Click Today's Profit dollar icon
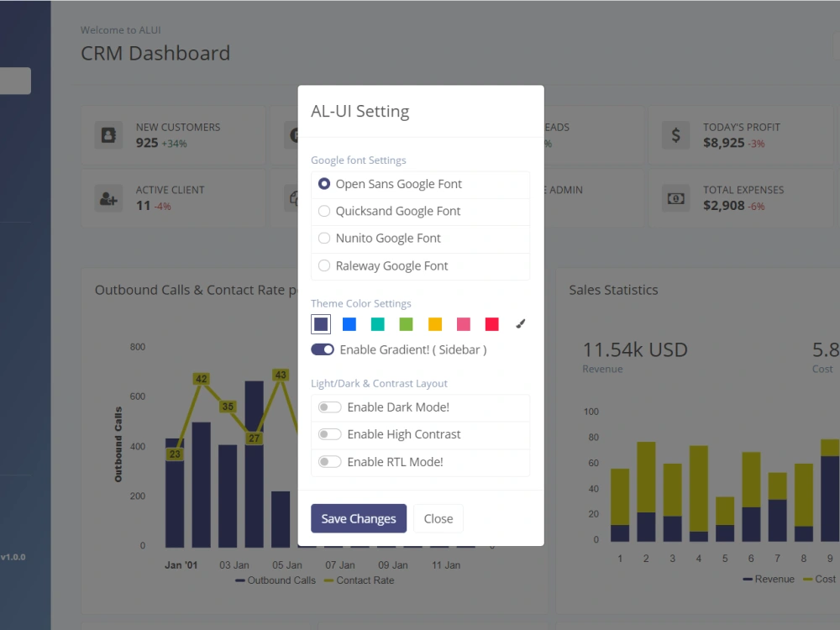The width and height of the screenshot is (840, 630). click(x=675, y=135)
